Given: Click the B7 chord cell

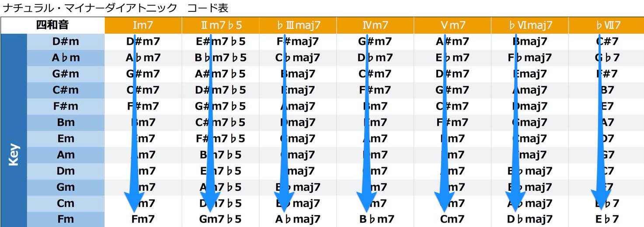Looking at the screenshot, I should pyautogui.click(x=607, y=90).
